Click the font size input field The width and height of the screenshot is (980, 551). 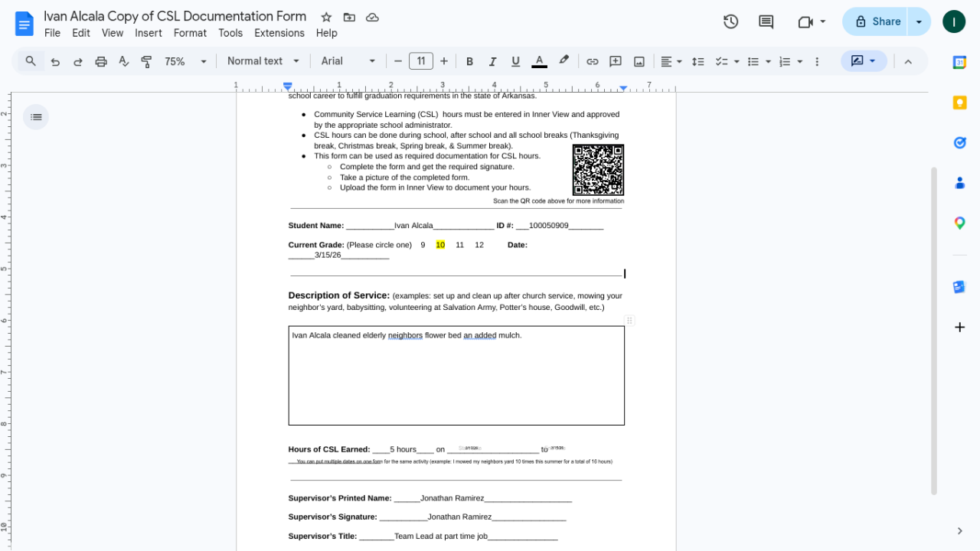(420, 61)
